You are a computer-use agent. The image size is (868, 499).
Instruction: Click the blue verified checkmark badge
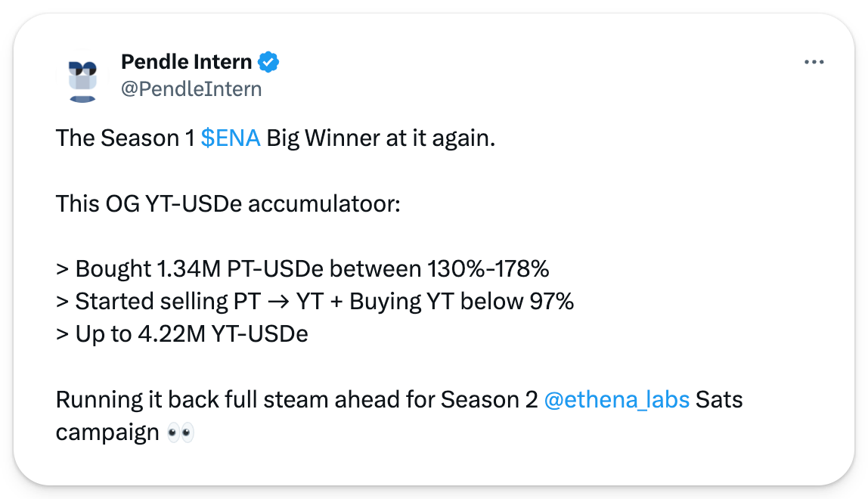click(x=269, y=62)
